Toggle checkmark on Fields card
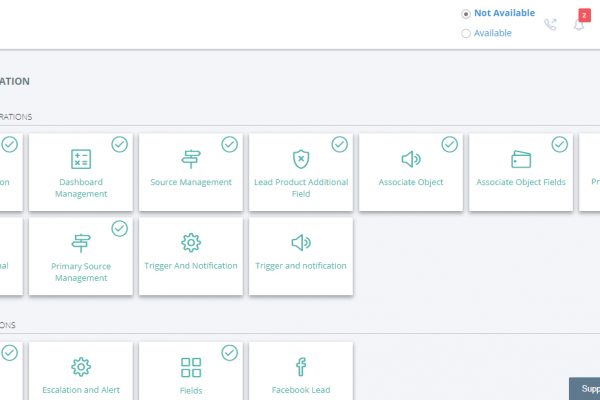 coord(229,353)
